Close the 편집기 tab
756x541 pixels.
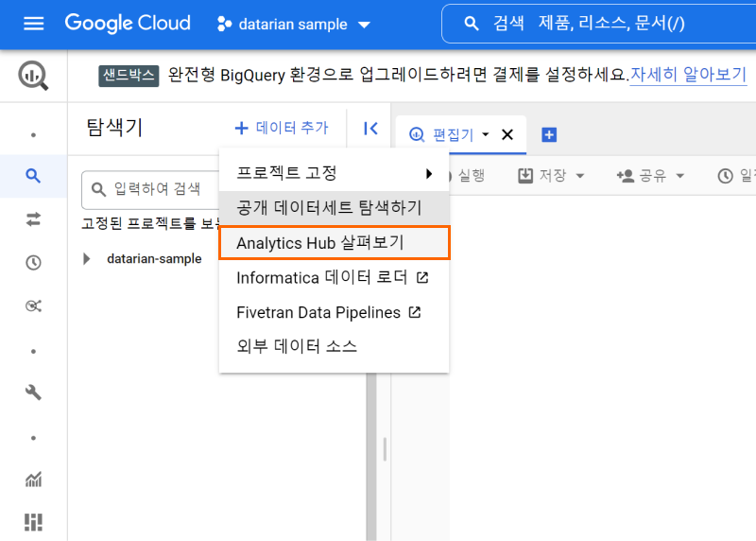[507, 134]
